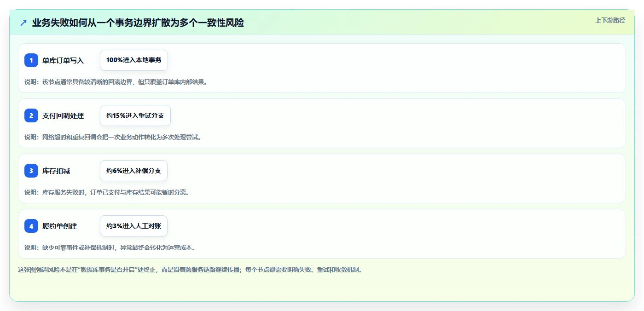Select the 100%进入本地事务 pill

pyautogui.click(x=134, y=60)
